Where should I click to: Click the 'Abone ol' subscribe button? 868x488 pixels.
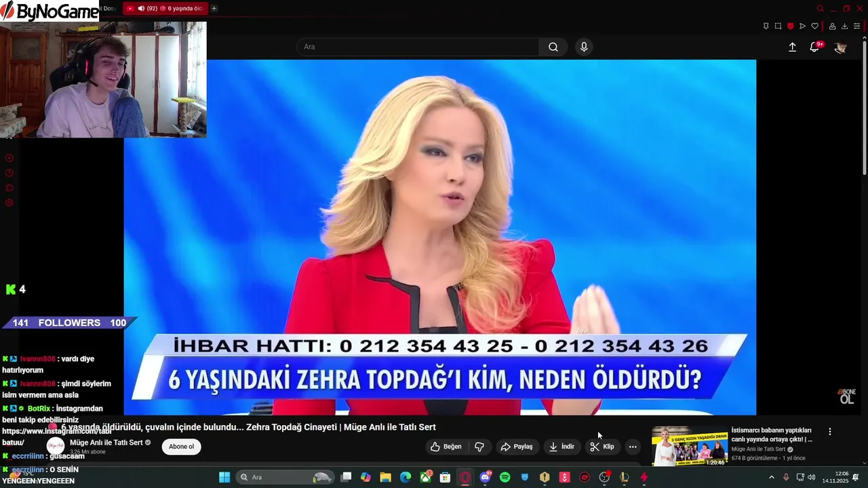(x=181, y=447)
